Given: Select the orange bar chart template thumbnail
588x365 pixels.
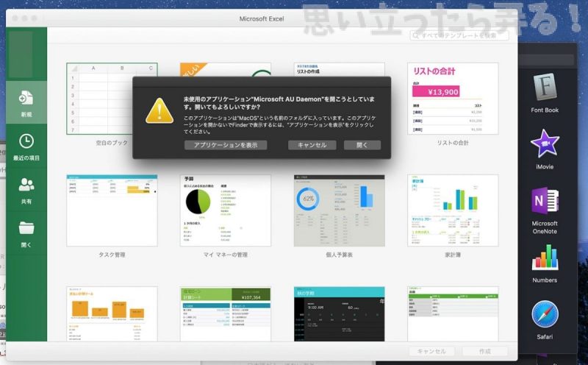Looking at the screenshot, I should pyautogui.click(x=112, y=314).
